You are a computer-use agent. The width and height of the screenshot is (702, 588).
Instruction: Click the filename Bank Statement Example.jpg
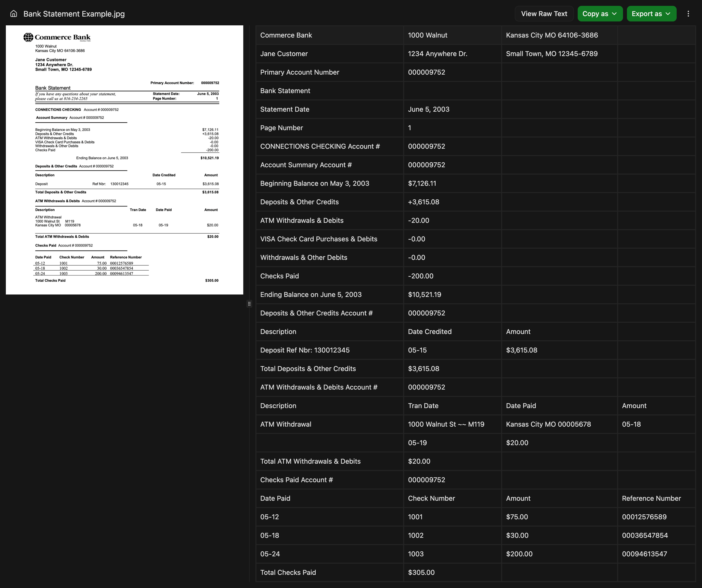[74, 14]
